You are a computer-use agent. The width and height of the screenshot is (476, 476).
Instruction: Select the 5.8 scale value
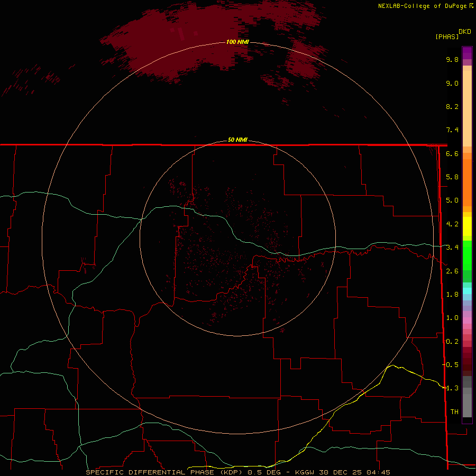pos(452,177)
